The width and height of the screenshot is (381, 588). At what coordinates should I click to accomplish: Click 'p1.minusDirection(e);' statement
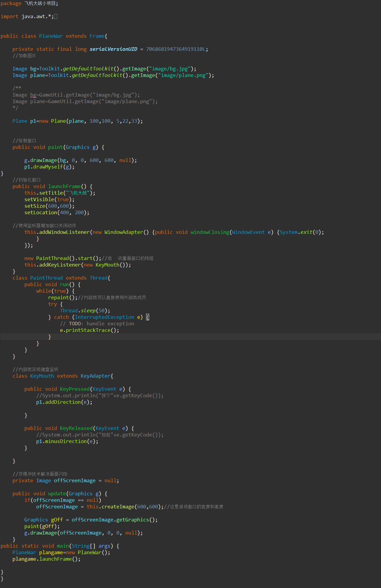point(67,442)
